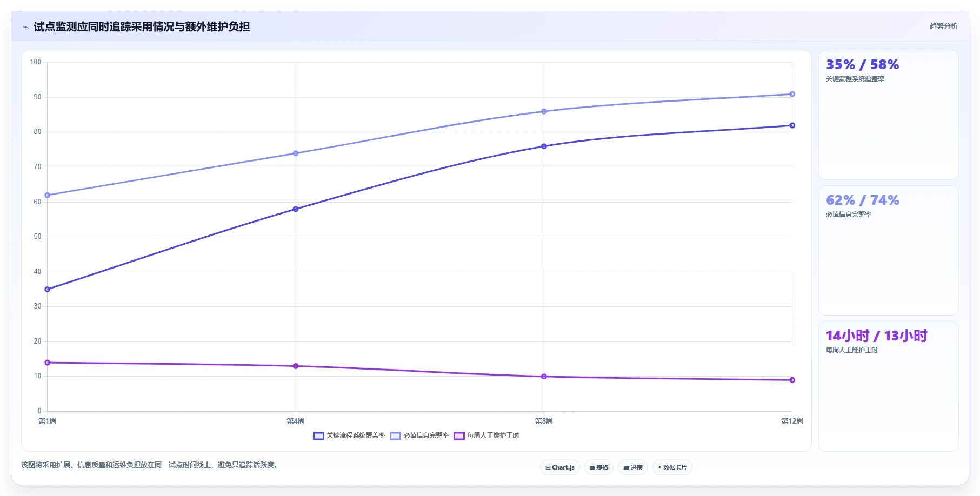Click the 第8周 x-axis label
Viewport: 980px width, 496px height.
544,421
